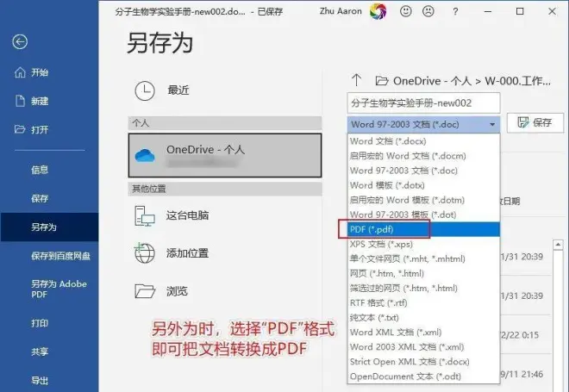Choose XPS 文档 (*.xps) format
The height and width of the screenshot is (392, 569).
pos(423,244)
